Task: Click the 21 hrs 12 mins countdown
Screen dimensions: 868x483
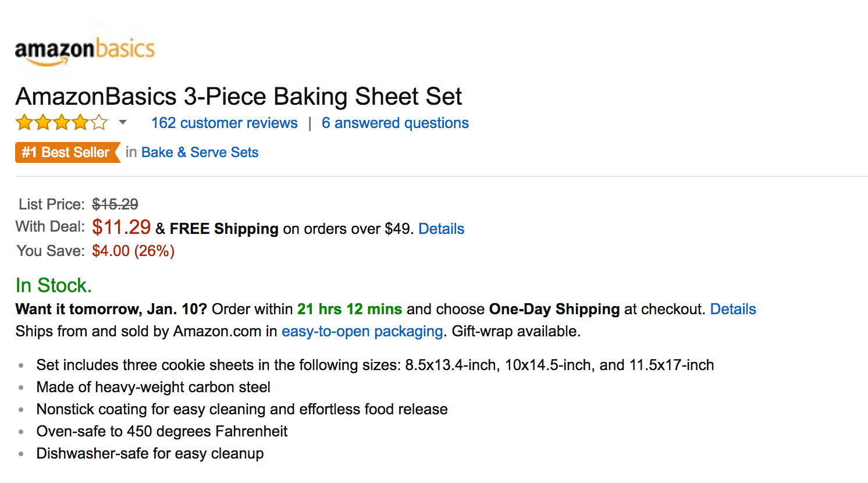Action: (x=350, y=309)
